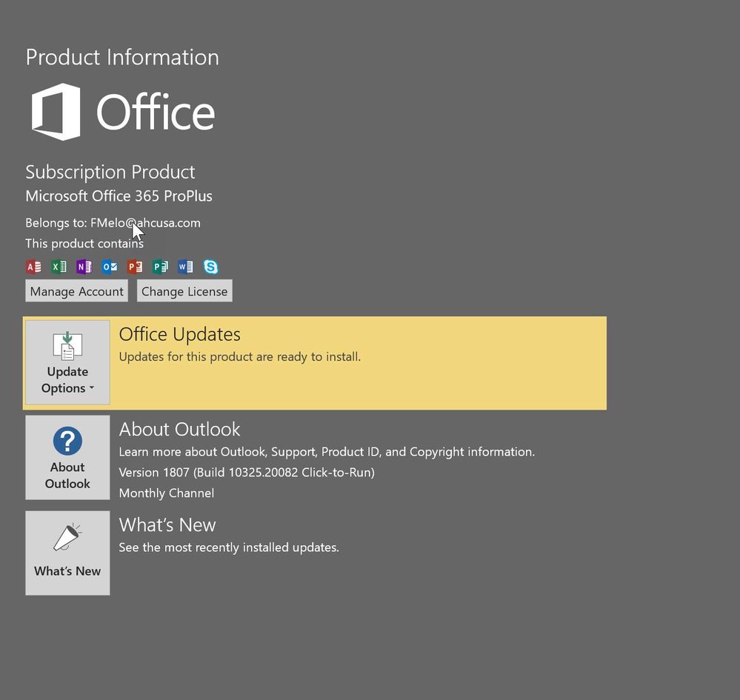
Task: Open the What's New button
Action: pyautogui.click(x=67, y=553)
